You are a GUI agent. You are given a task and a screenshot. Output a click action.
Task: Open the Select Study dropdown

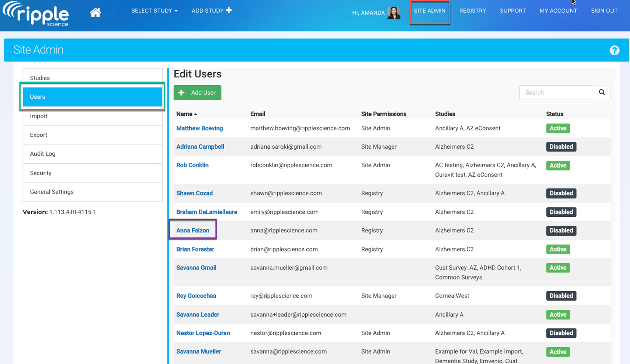point(154,11)
